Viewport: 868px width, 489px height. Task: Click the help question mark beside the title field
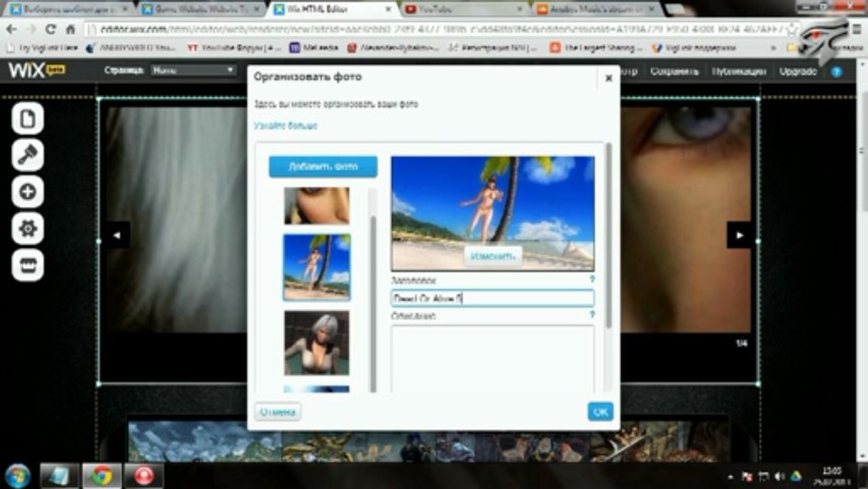592,279
